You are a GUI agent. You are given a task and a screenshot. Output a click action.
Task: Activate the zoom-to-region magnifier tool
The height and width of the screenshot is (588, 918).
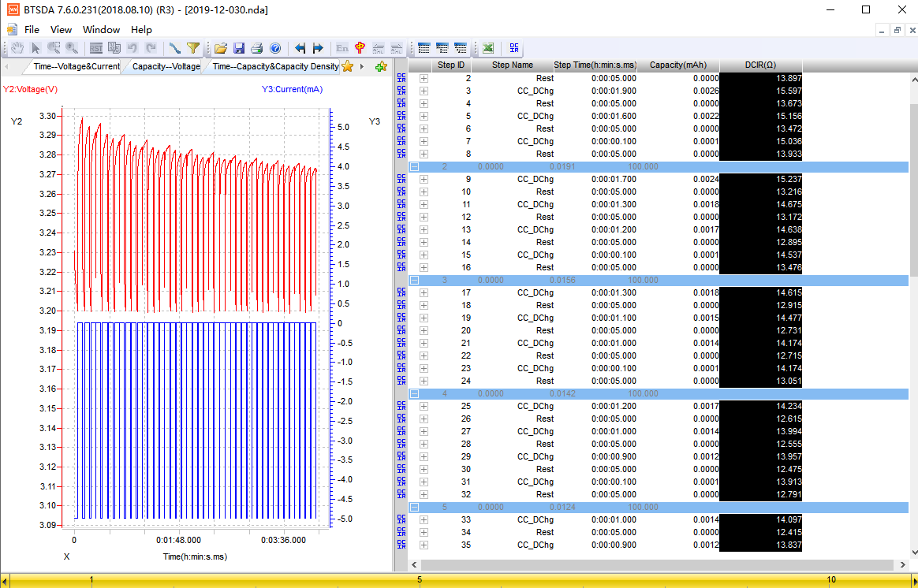pyautogui.click(x=54, y=48)
